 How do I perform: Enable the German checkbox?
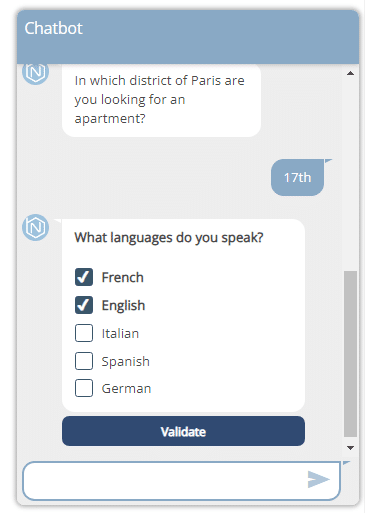(84, 388)
